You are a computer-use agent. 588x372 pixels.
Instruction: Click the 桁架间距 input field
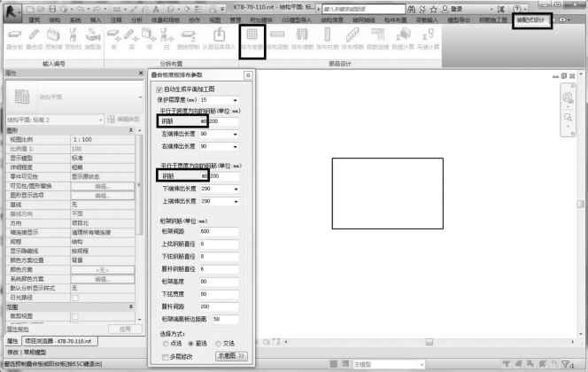pyautogui.click(x=219, y=232)
